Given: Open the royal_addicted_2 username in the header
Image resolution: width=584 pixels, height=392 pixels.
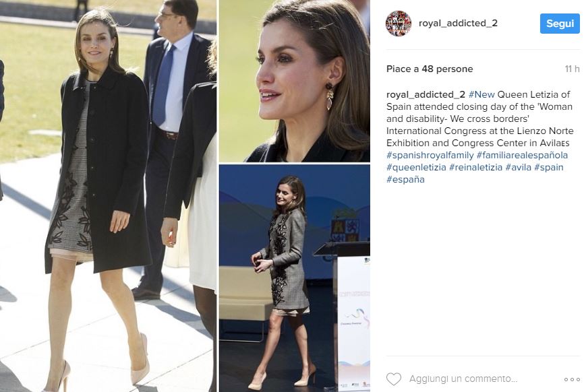Looking at the screenshot, I should pyautogui.click(x=458, y=23).
